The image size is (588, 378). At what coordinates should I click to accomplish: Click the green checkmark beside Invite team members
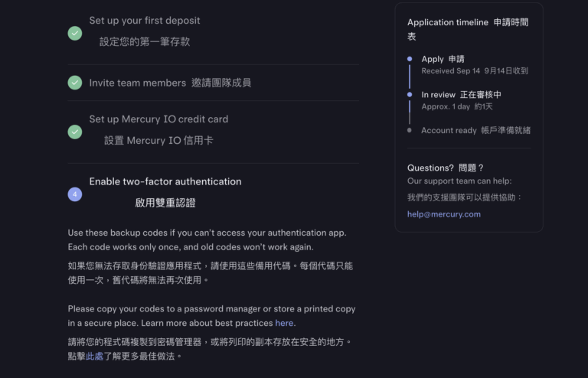click(75, 83)
